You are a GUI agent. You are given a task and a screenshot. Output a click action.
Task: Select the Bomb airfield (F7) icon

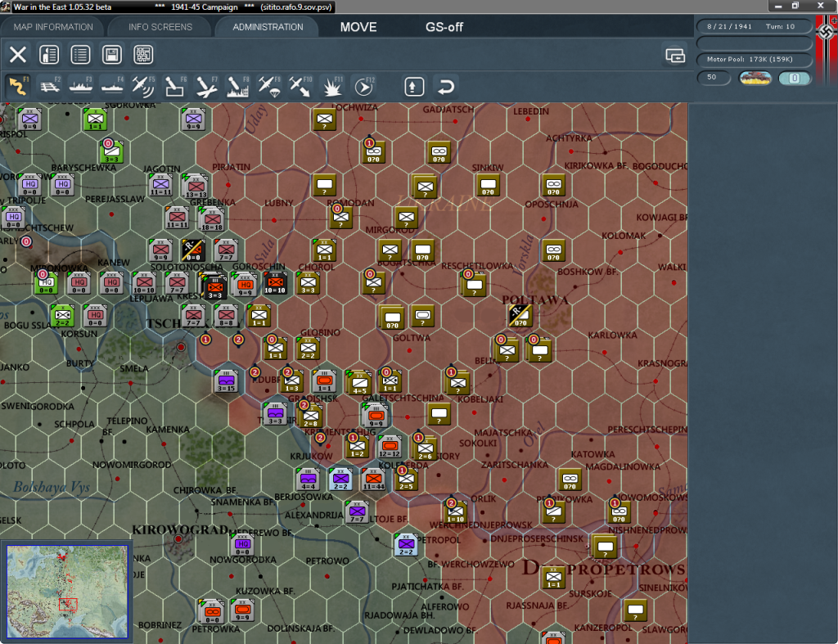(206, 86)
